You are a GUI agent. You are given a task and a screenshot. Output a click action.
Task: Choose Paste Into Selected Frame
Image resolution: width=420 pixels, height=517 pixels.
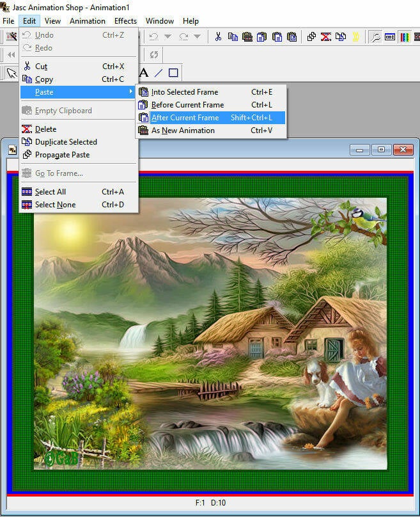point(211,92)
